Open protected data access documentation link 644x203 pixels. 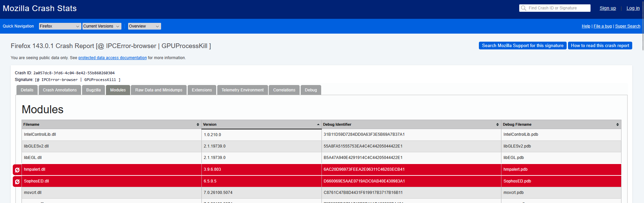coord(113,58)
